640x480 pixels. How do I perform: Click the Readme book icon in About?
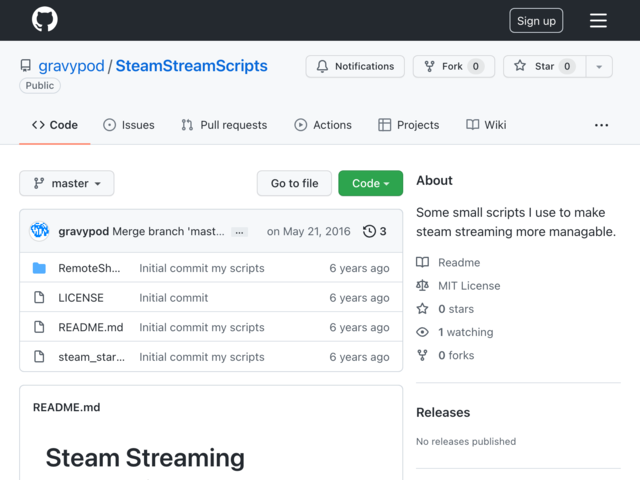tap(422, 262)
